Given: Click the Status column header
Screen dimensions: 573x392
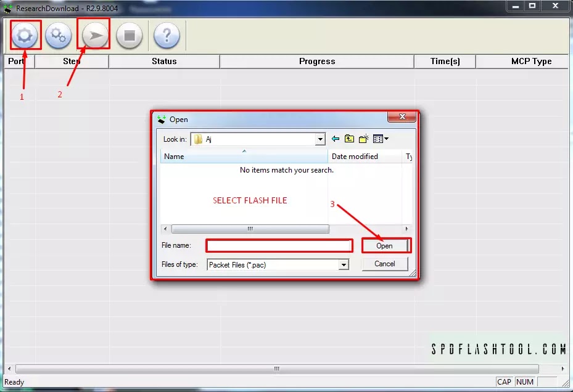Looking at the screenshot, I should (164, 62).
